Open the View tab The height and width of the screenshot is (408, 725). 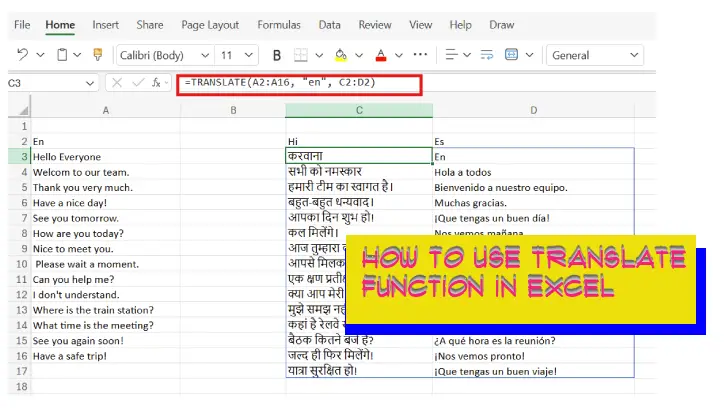click(421, 25)
